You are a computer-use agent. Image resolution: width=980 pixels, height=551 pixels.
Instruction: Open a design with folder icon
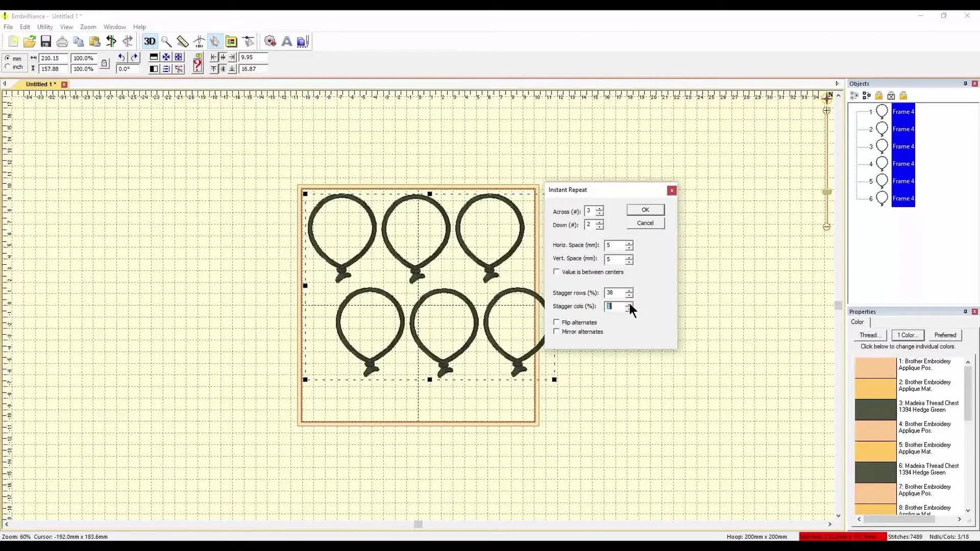pos(29,41)
